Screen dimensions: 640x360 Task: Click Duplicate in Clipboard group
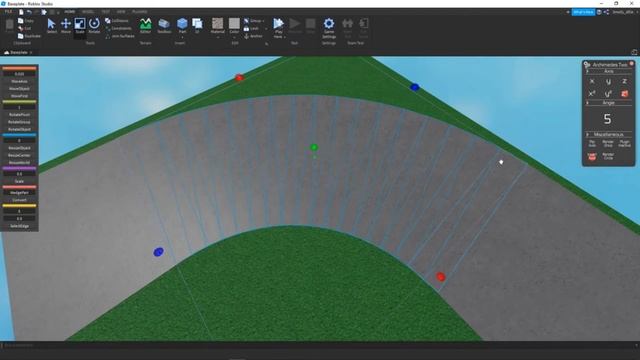pos(29,36)
